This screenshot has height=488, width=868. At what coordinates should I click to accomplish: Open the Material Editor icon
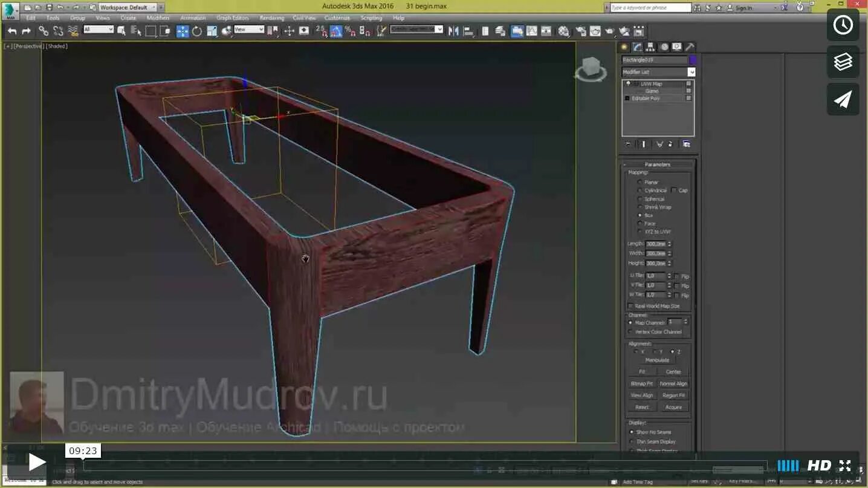coord(563,31)
